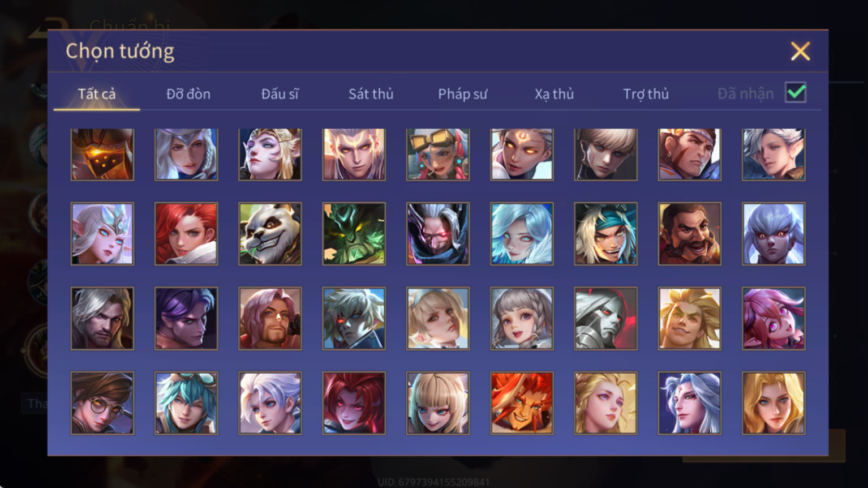868x488 pixels.
Task: Pick the green tree monster hero
Action: (354, 234)
